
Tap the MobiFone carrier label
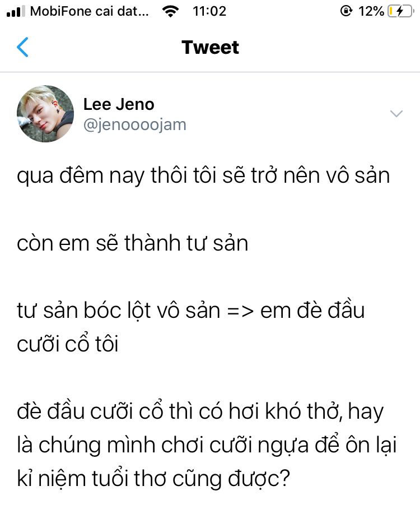coord(90,11)
